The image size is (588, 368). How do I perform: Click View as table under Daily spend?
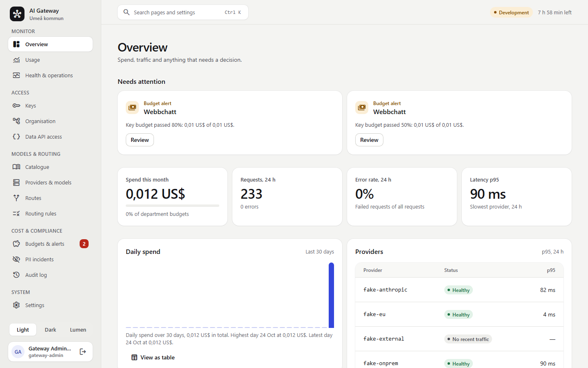153,357
